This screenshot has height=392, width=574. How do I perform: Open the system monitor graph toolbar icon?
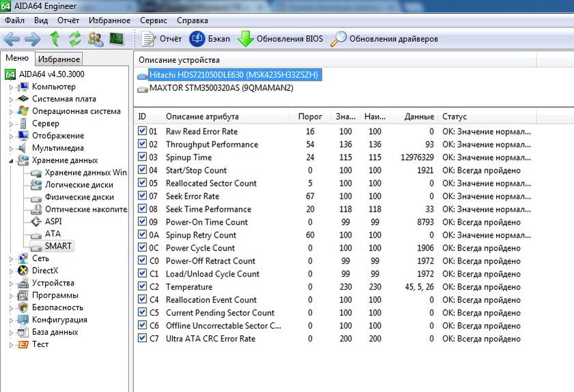[x=117, y=39]
